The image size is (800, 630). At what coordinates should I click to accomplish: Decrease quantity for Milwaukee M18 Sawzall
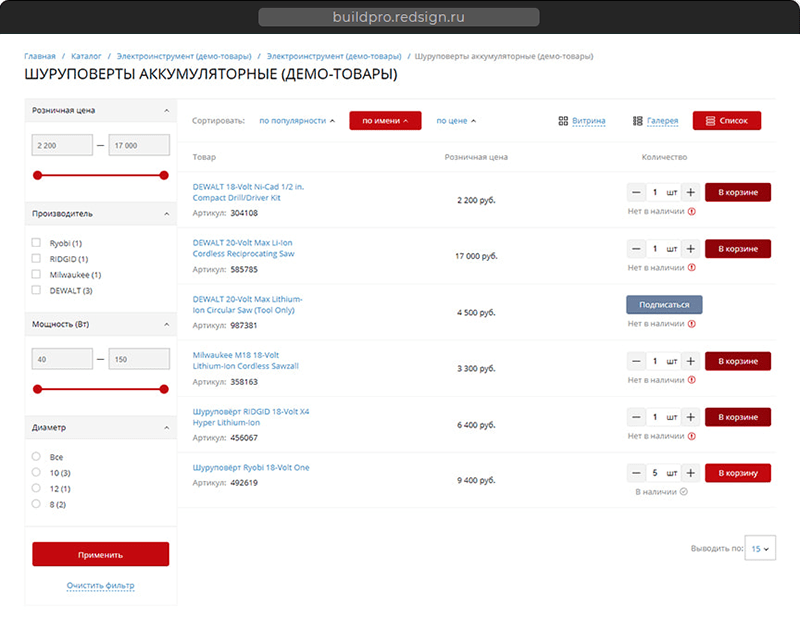(x=636, y=361)
